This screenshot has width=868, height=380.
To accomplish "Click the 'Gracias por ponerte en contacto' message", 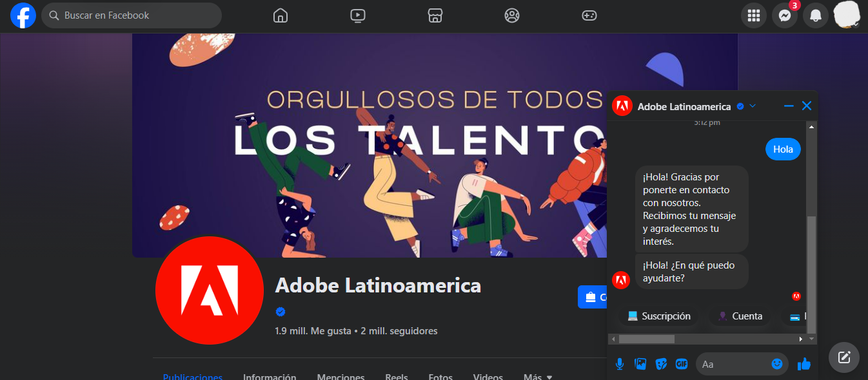I will click(692, 209).
